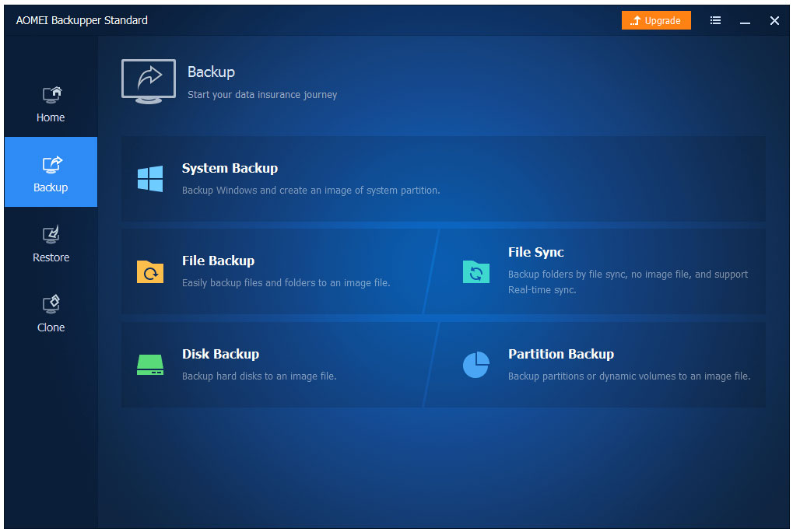Switch to the Clone tab label
Screen dimensions: 793x532
pos(51,327)
